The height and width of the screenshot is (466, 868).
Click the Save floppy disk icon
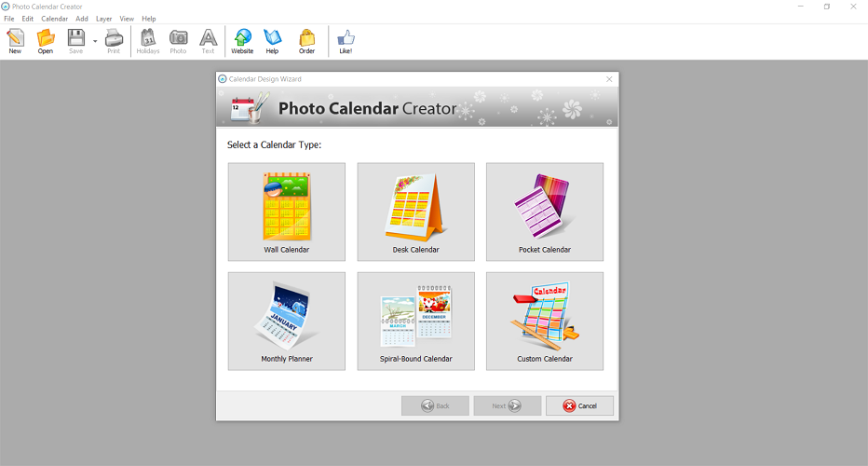coord(75,42)
